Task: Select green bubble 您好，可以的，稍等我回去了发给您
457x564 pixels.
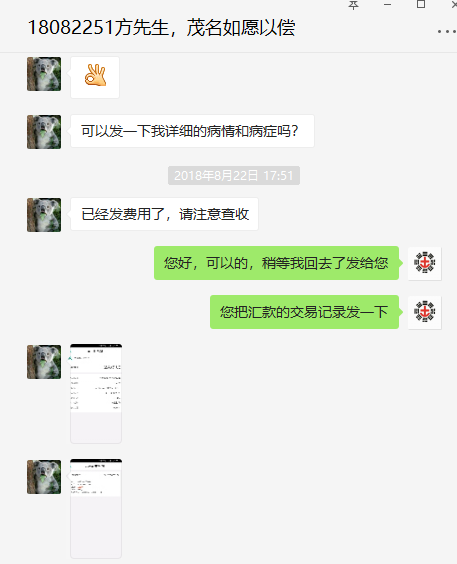Action: coord(277,263)
